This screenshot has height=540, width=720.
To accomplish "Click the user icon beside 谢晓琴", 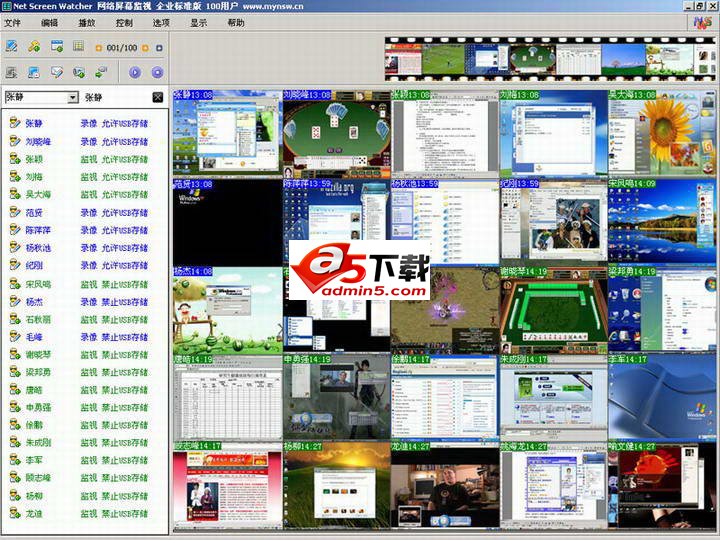I will click(14, 355).
